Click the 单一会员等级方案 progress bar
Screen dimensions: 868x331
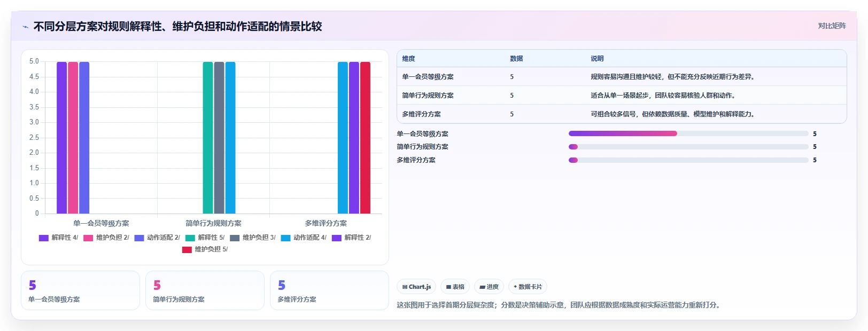click(688, 133)
